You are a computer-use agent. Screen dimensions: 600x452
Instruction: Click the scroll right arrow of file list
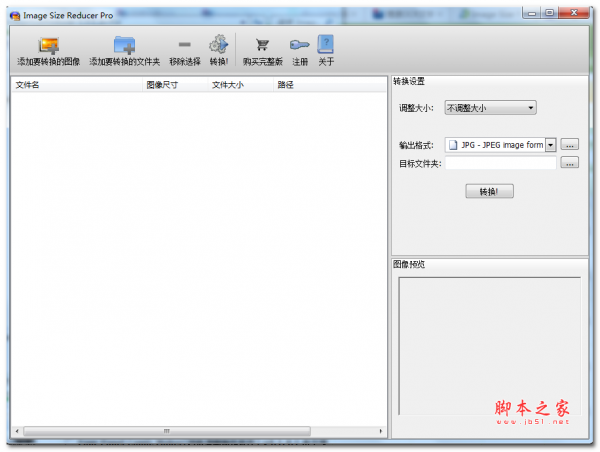(380, 431)
